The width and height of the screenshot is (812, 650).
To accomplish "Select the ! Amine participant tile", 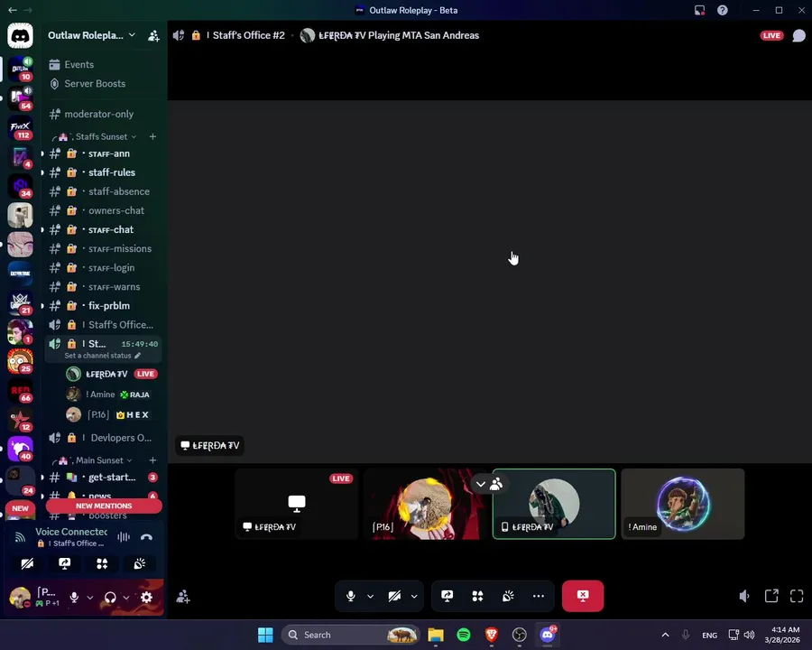I will [x=683, y=504].
